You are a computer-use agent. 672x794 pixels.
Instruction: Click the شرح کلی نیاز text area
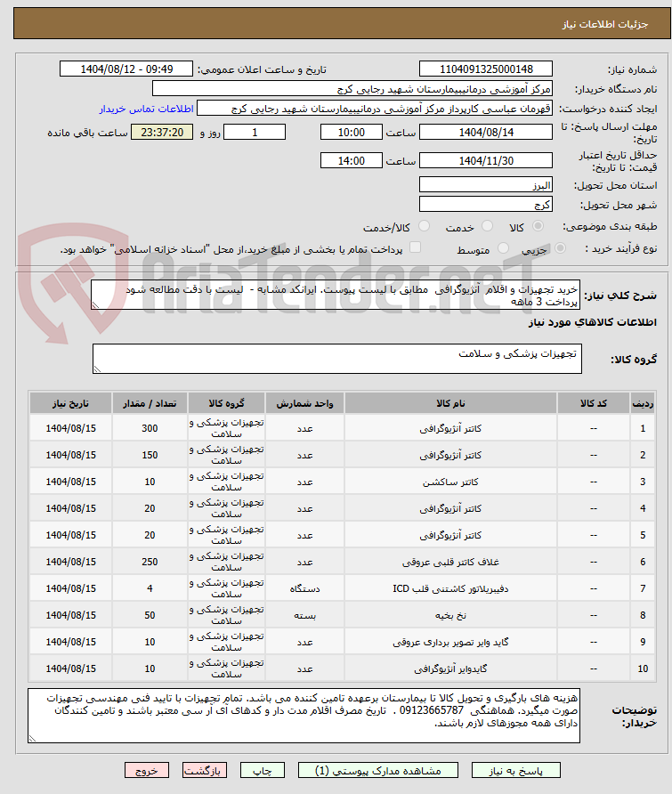click(336, 296)
